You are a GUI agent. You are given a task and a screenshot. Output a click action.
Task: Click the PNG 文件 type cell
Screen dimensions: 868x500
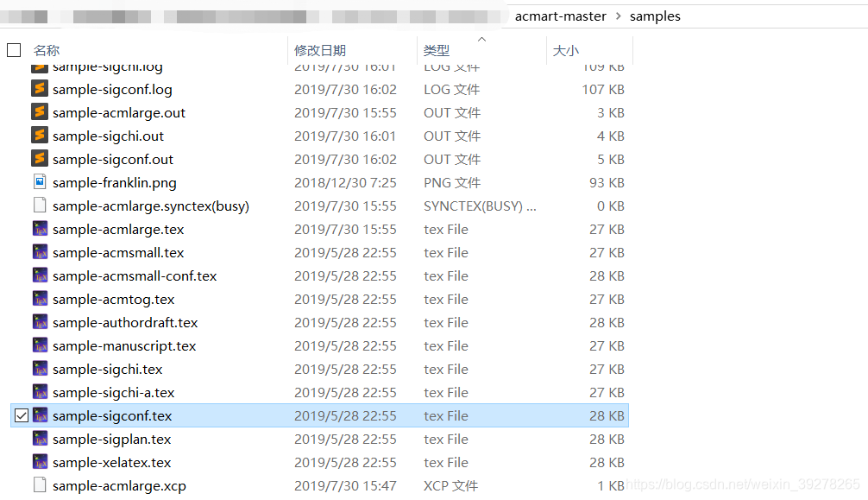coord(452,182)
